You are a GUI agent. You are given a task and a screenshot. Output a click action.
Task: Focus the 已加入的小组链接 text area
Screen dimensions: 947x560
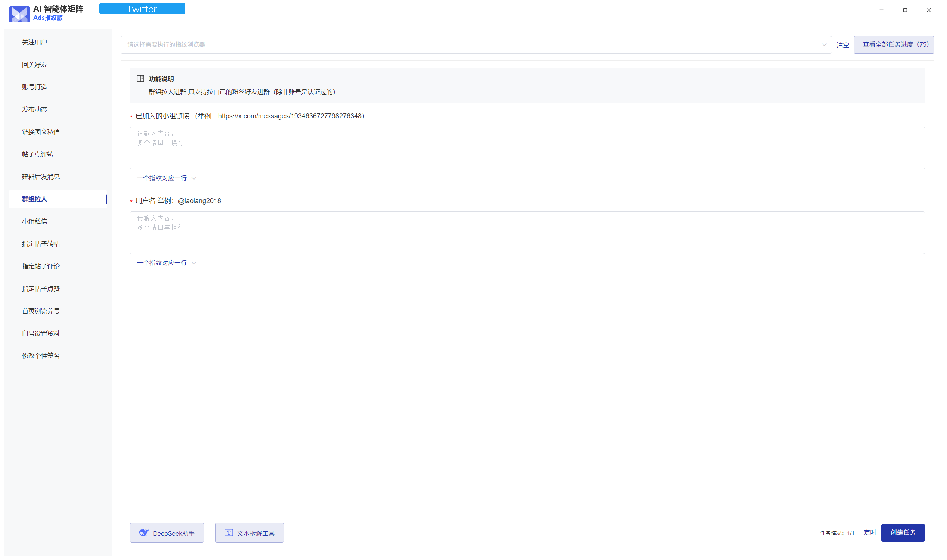click(527, 148)
